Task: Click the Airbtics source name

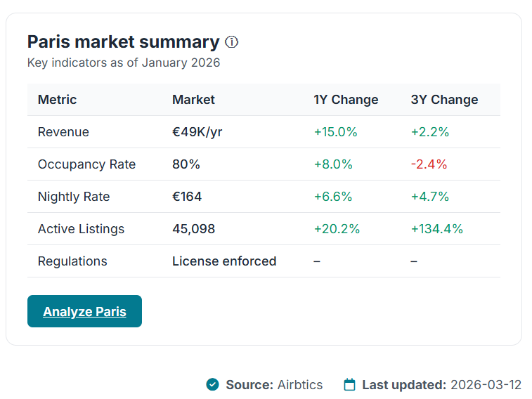Action: click(x=299, y=384)
